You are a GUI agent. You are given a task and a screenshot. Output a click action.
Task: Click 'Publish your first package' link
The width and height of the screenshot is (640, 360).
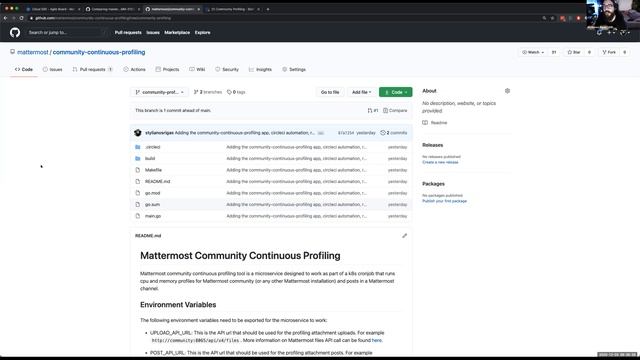(444, 201)
